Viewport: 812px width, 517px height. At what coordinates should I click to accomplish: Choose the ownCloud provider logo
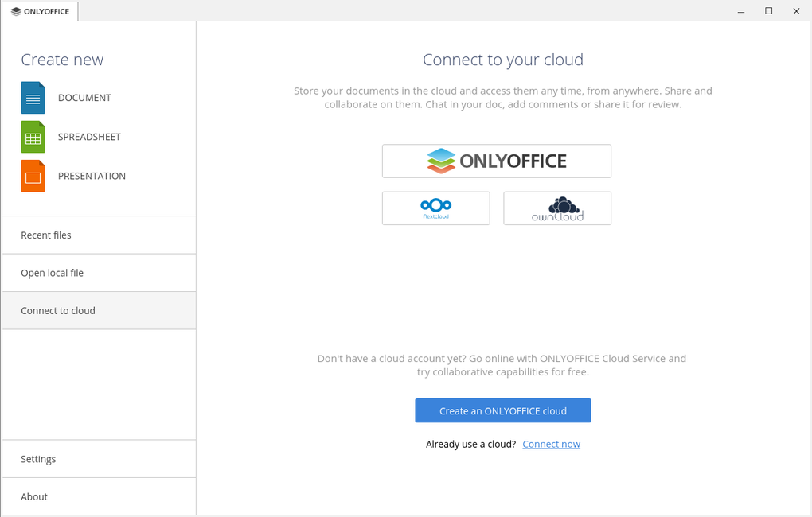click(557, 208)
